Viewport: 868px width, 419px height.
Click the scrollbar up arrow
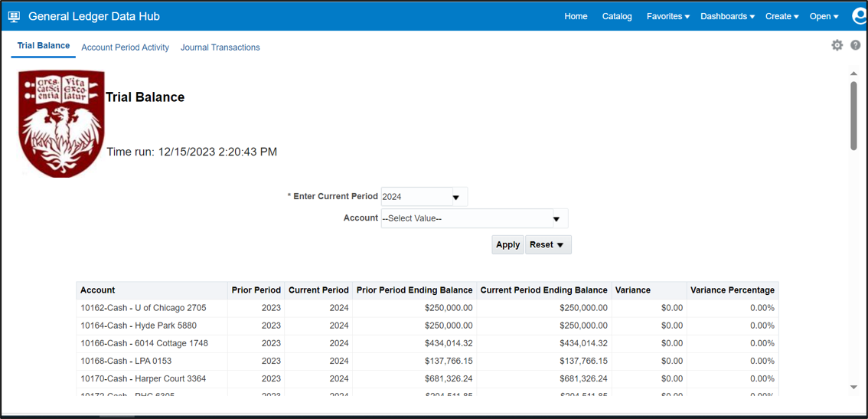(x=853, y=74)
